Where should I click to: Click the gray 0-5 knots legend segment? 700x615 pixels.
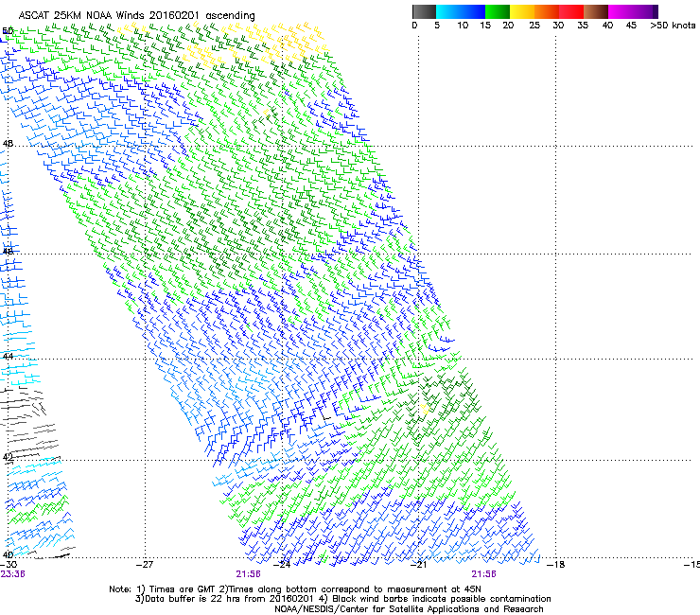(424, 11)
